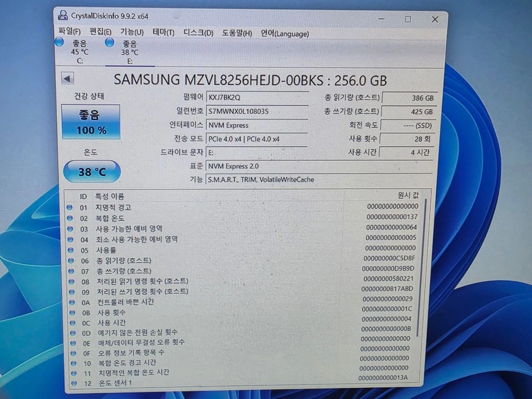Close the CrystalDiskInfo window
The width and height of the screenshot is (532, 399).
click(x=435, y=19)
